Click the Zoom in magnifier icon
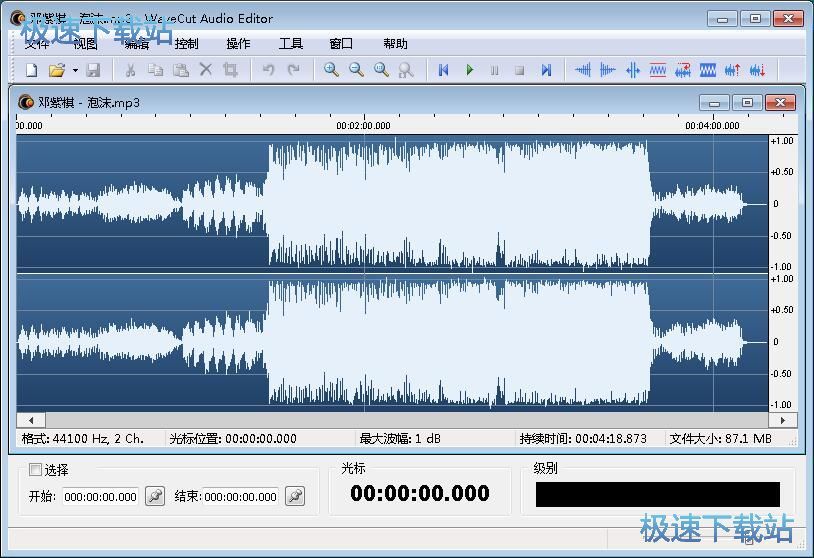This screenshot has height=558, width=814. point(331,70)
